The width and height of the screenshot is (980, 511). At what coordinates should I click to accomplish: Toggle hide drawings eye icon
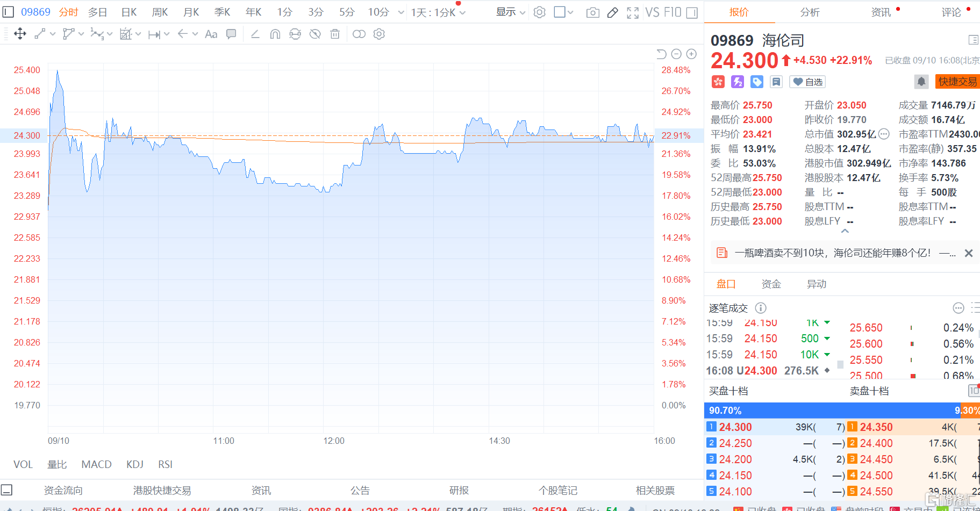pos(315,34)
